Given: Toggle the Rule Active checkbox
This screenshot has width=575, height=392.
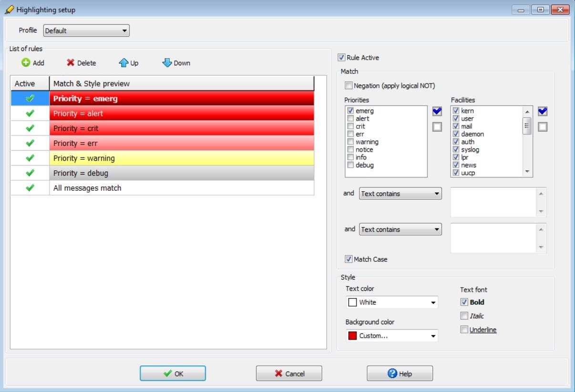Looking at the screenshot, I should [341, 58].
